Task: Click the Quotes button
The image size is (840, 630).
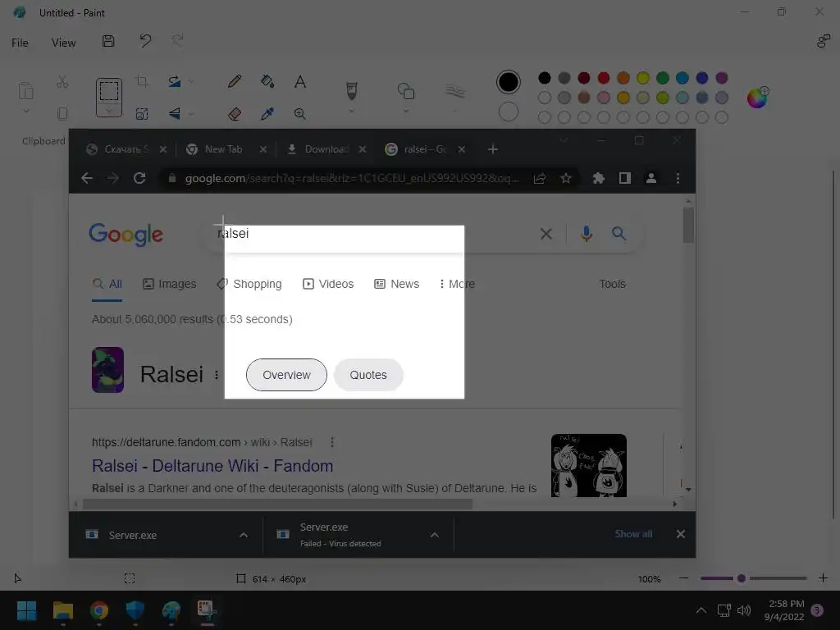Action: click(x=368, y=375)
